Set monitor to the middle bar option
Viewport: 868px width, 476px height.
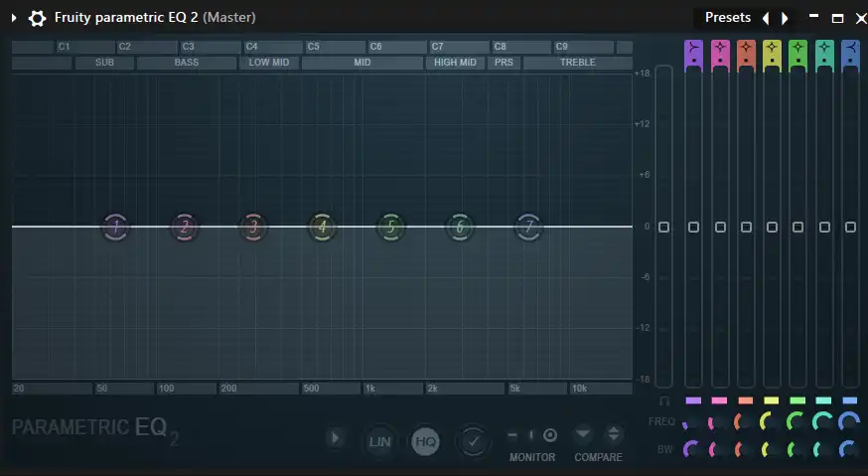[x=531, y=435]
